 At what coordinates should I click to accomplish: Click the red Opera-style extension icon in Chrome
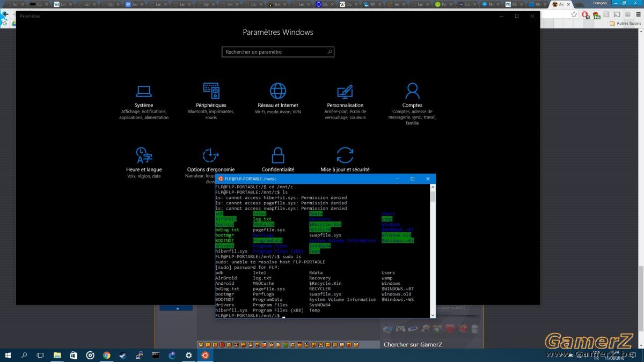586,15
